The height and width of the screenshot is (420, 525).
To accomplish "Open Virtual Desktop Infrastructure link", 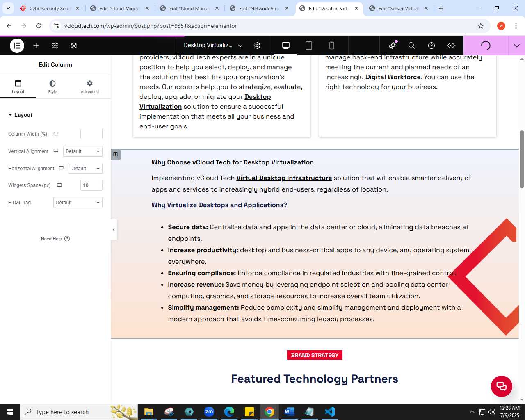I will click(x=284, y=178).
